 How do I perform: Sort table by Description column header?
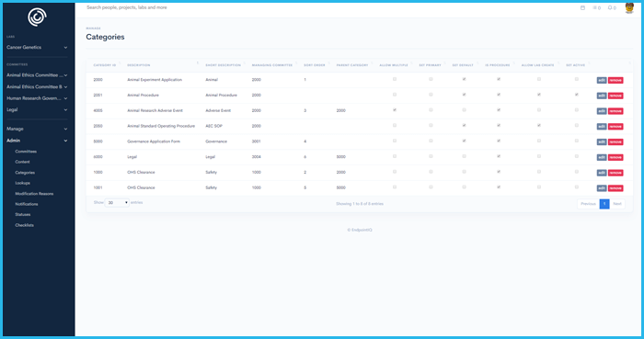(139, 65)
